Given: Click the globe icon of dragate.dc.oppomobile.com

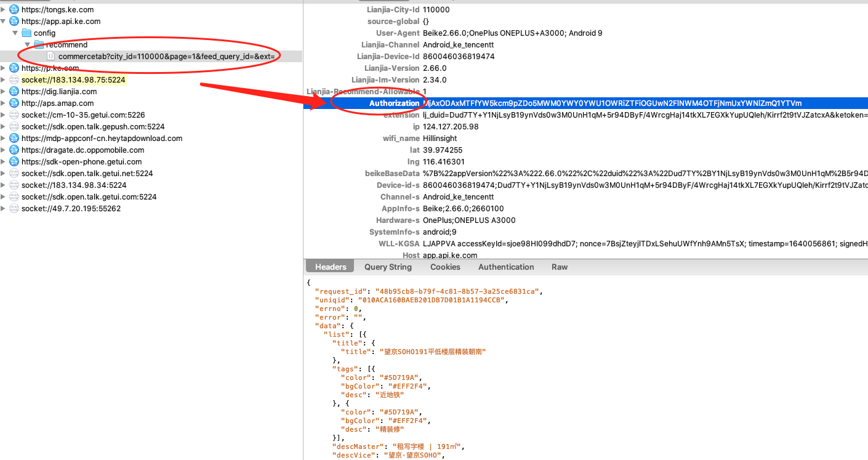Looking at the screenshot, I should point(14,150).
